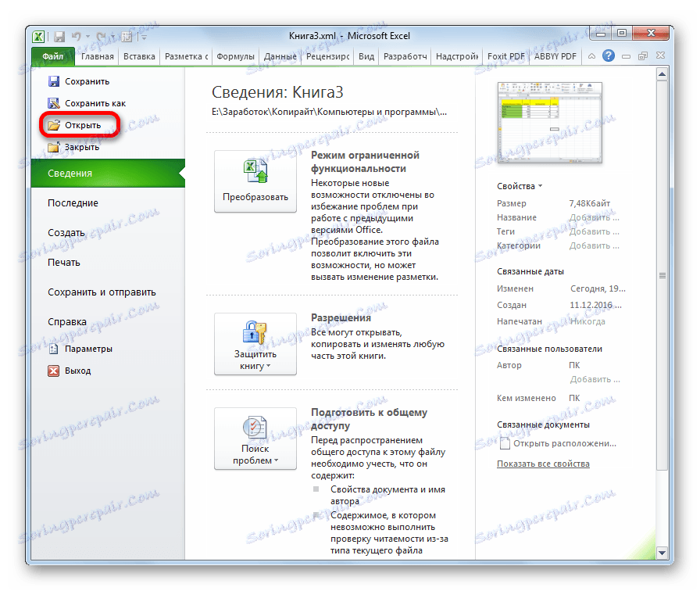Click the Открыть folder icon
The image size is (700, 591).
pyautogui.click(x=54, y=125)
